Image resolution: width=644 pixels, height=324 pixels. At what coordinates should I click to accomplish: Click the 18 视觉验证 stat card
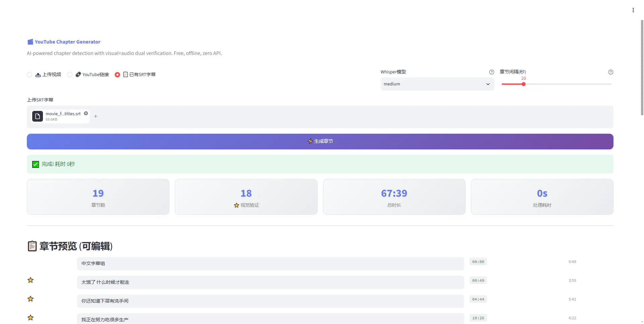tap(246, 197)
